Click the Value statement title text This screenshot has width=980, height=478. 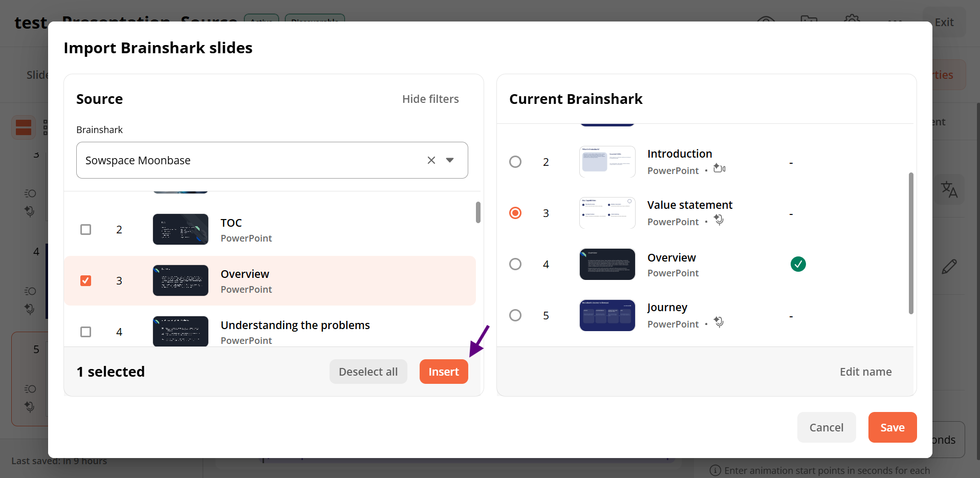(690, 205)
